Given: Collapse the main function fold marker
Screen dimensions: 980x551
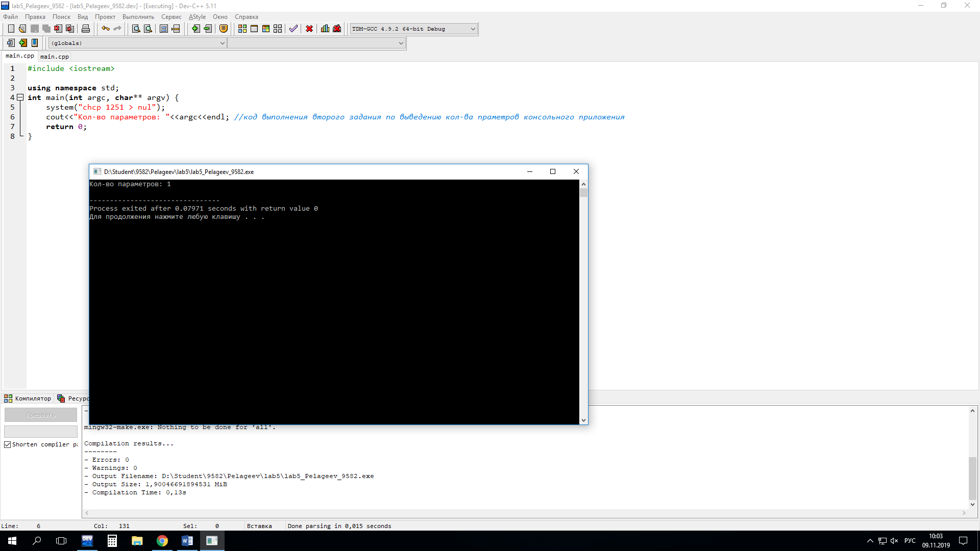Looking at the screenshot, I should coord(20,97).
